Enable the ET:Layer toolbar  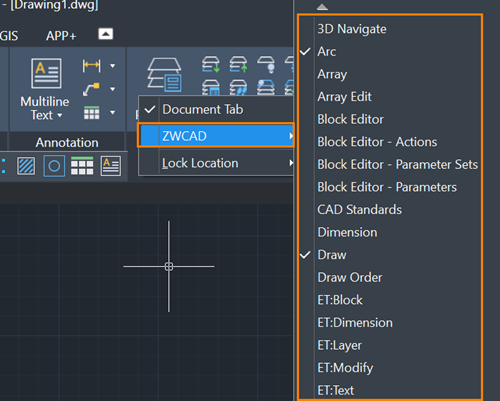coord(390,345)
